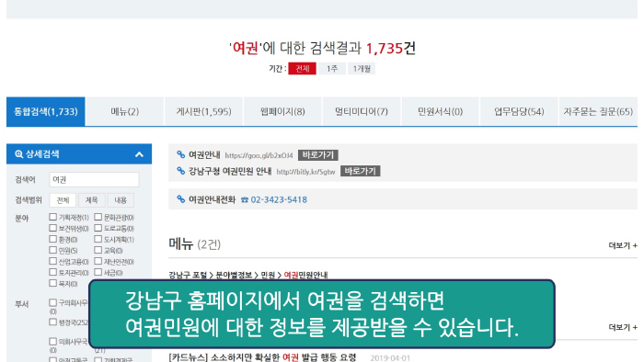This screenshot has width=644, height=362.
Task: Open the bitly.kr/Sgtw link
Action: tap(305, 172)
